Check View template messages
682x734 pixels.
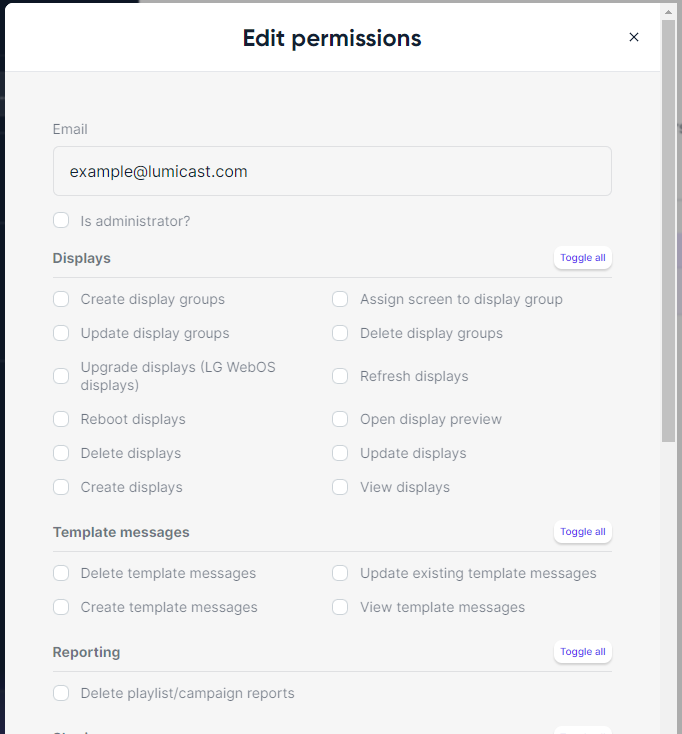coord(340,607)
